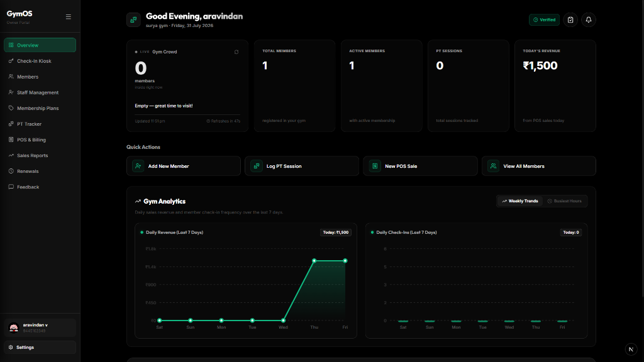Image resolution: width=644 pixels, height=362 pixels.
Task: Open Staff Management section
Action: (x=40, y=92)
